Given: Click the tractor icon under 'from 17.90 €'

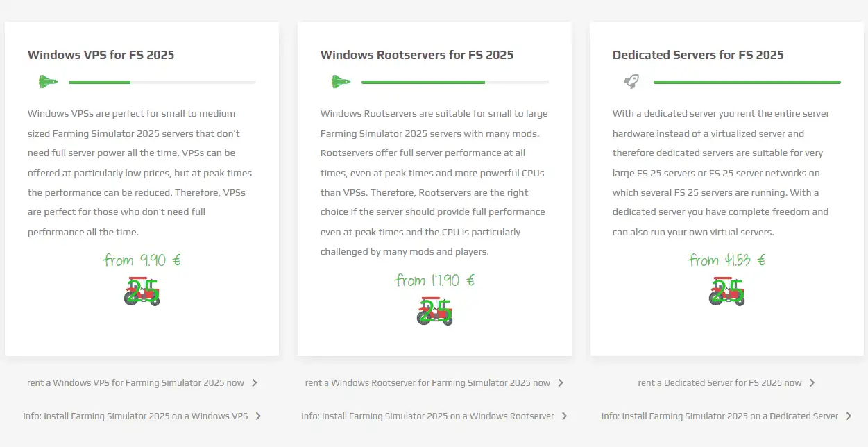Looking at the screenshot, I should click(x=434, y=312).
